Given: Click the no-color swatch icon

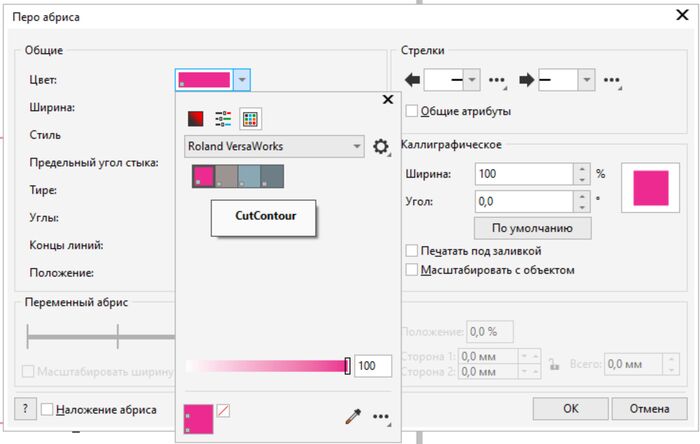Looking at the screenshot, I should pos(224,410).
